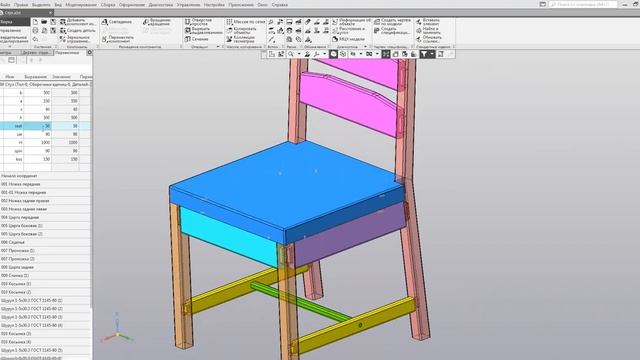Click the orientation icon in view toolbar
This screenshot has height=360, width=640.
pyautogui.click(x=316, y=54)
